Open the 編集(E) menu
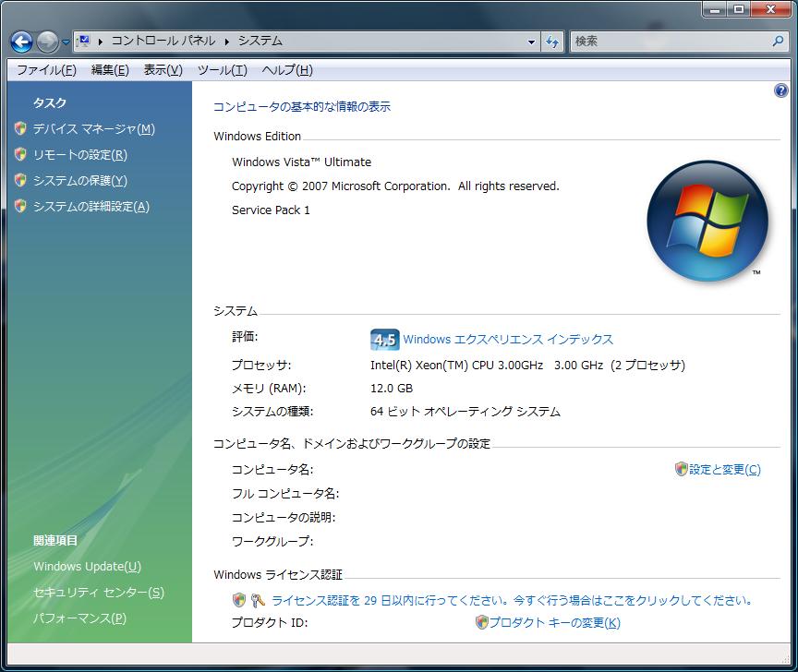Image resolution: width=798 pixels, height=672 pixels. click(x=109, y=70)
